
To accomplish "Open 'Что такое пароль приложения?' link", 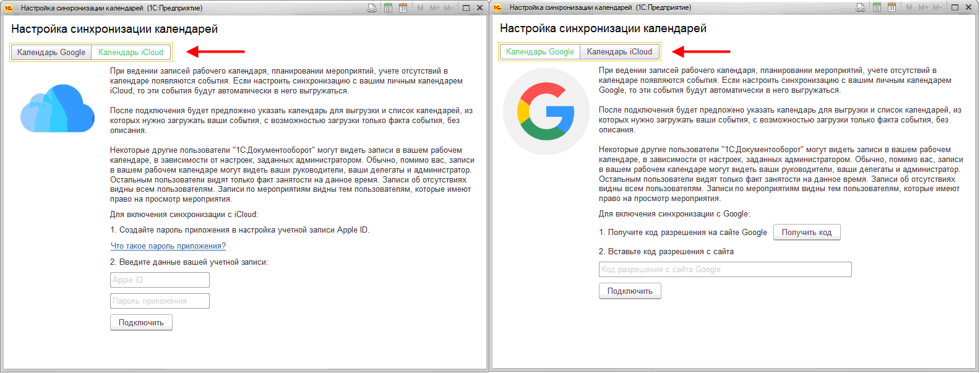I will (168, 246).
